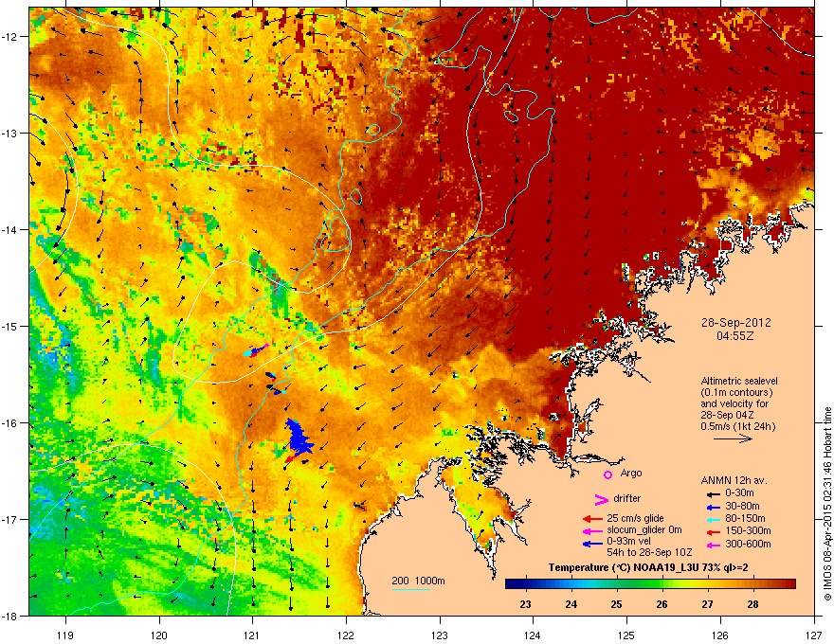
Task: Click the IMOS copyright timestamp text
Action: (x=827, y=504)
